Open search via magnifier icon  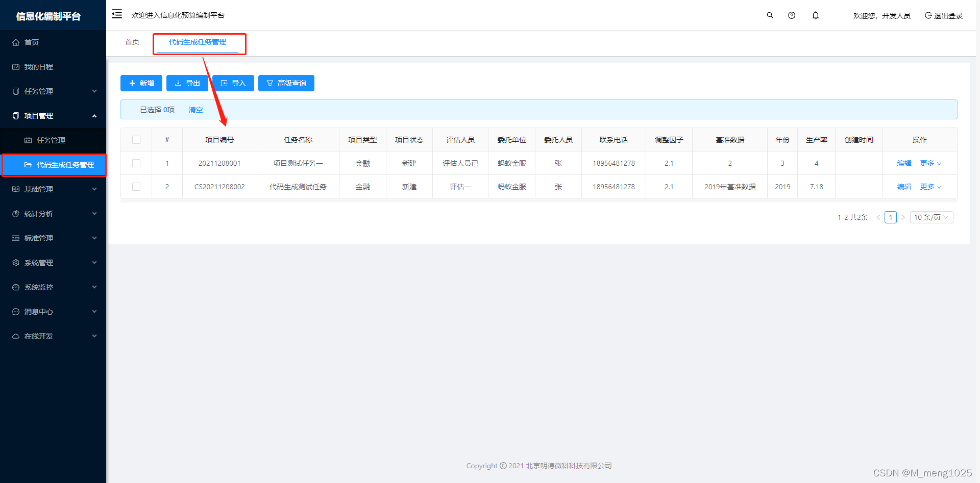pos(770,15)
